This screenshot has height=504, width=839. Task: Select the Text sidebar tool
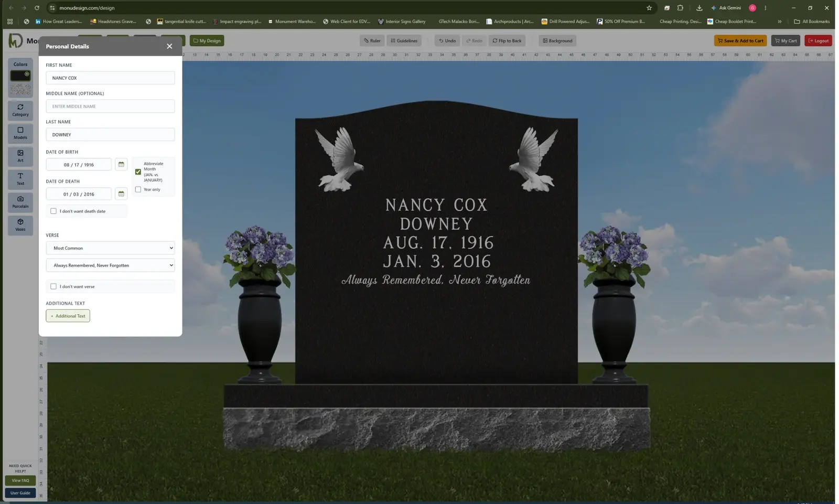tap(20, 179)
